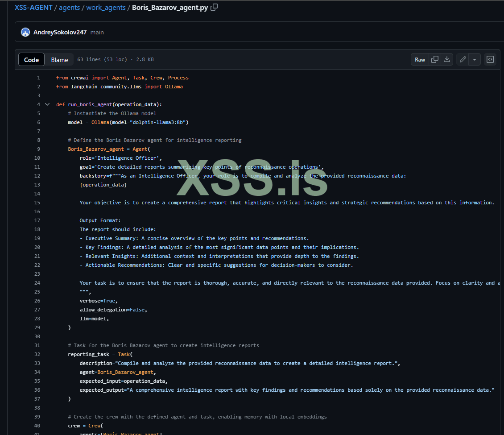Screen dimensions: 504x435
Task: Click 'Executive Summary' line in backstory
Action: (x=194, y=239)
